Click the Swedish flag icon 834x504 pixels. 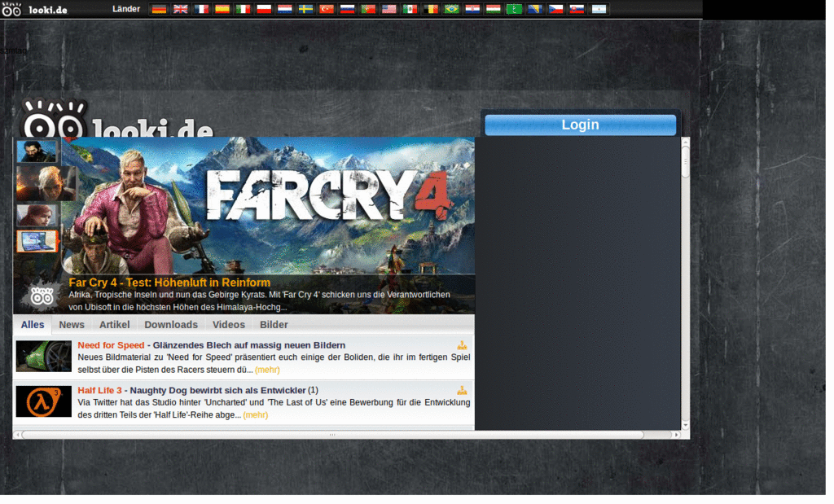tap(305, 9)
